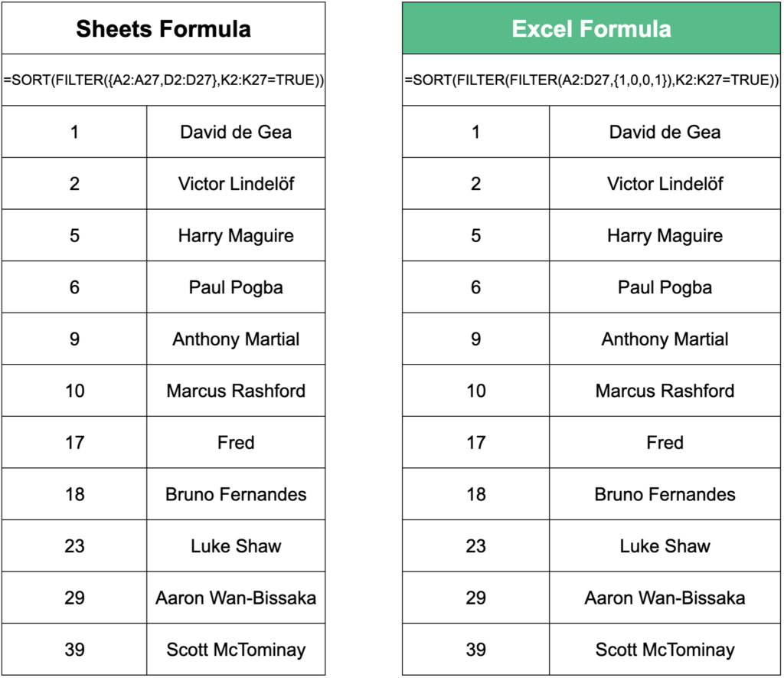Screen dimensions: 784x678
Task: Click Aaron Wan-Bissaka in the Excel table
Action: (x=665, y=598)
